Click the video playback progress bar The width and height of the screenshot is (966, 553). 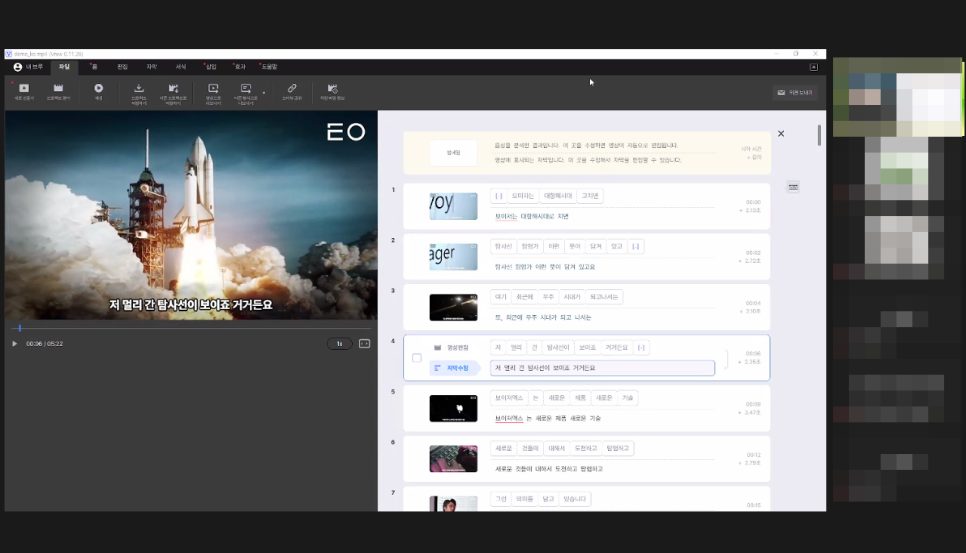191,328
